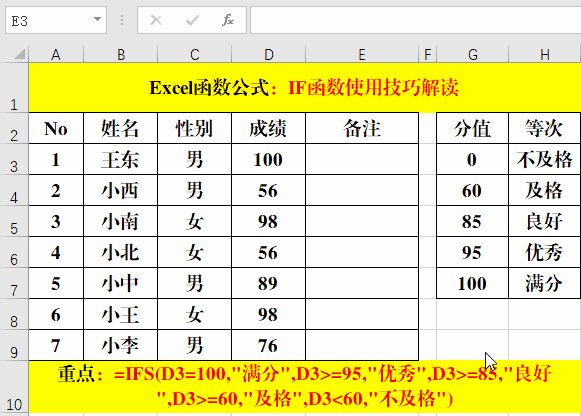Click the score cell '100' for 王东
The width and height of the screenshot is (581, 416).
point(269,159)
